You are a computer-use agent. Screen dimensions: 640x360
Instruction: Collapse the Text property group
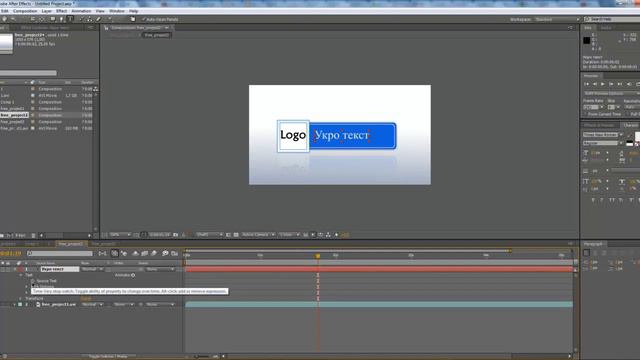21,275
